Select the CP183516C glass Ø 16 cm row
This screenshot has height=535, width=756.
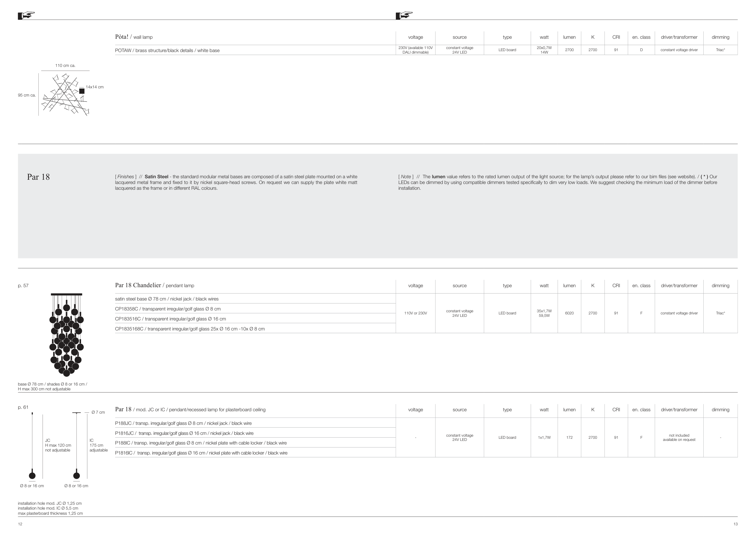coord(170,319)
